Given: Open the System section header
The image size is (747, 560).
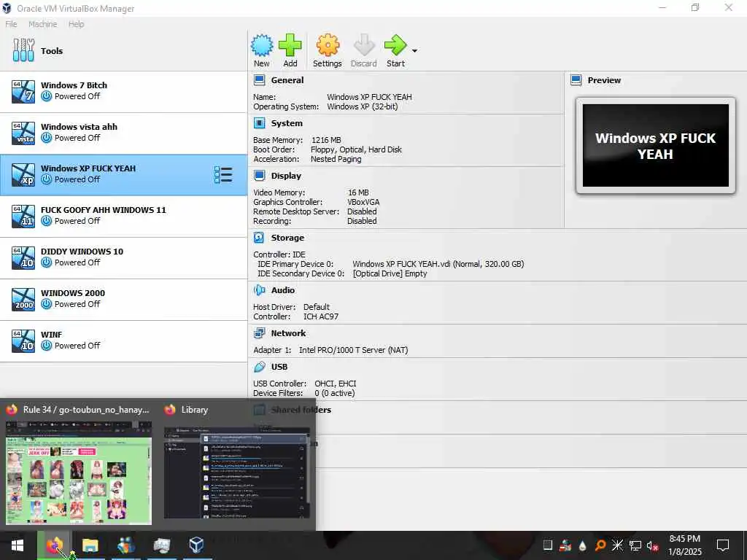Looking at the screenshot, I should 287,122.
